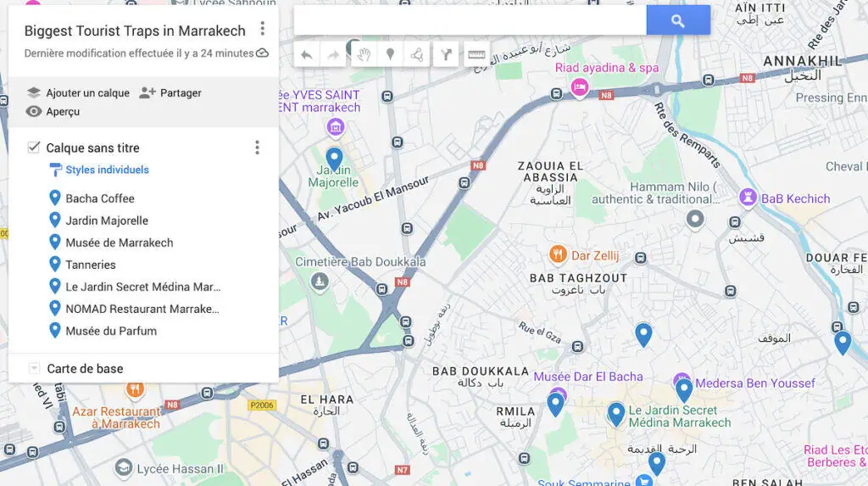The image size is (868, 486).
Task: Click Partager to share the map
Action: 170,92
